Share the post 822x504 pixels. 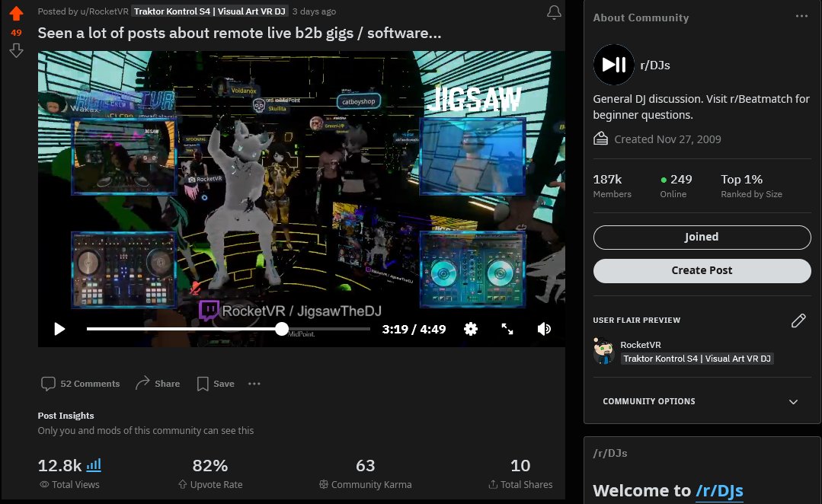(157, 384)
